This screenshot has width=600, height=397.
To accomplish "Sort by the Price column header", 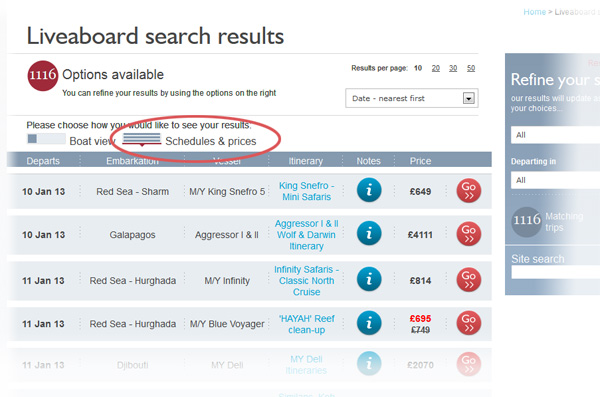I will 421,161.
